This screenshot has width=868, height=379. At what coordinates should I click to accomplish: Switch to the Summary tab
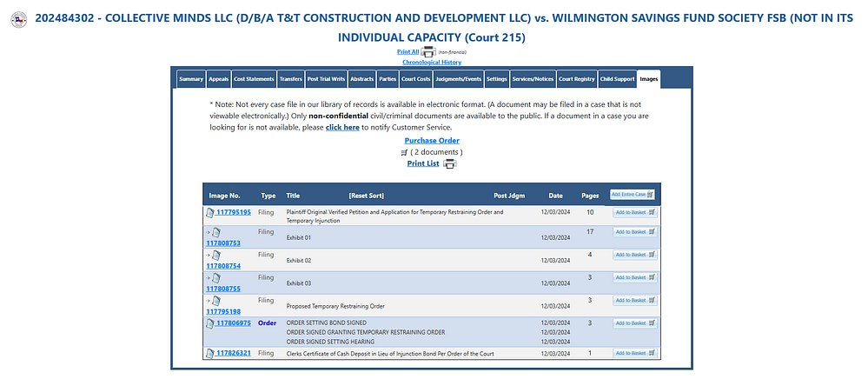pos(191,79)
